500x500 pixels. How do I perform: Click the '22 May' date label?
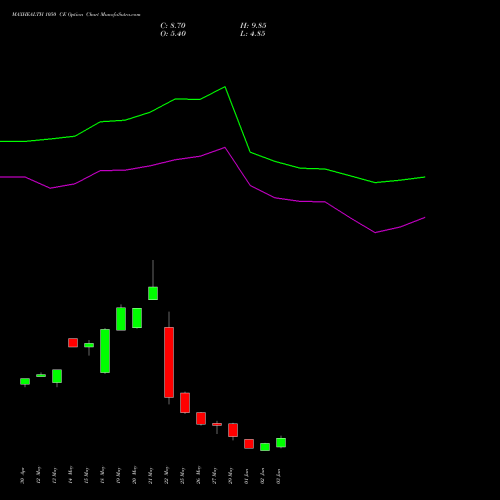[x=166, y=475]
